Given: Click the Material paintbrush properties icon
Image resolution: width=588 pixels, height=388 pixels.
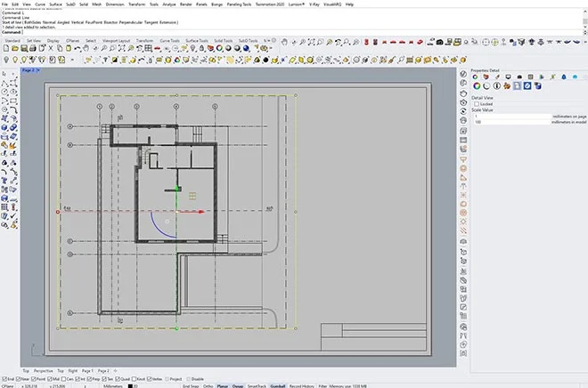Looking at the screenshot, I should (498, 77).
